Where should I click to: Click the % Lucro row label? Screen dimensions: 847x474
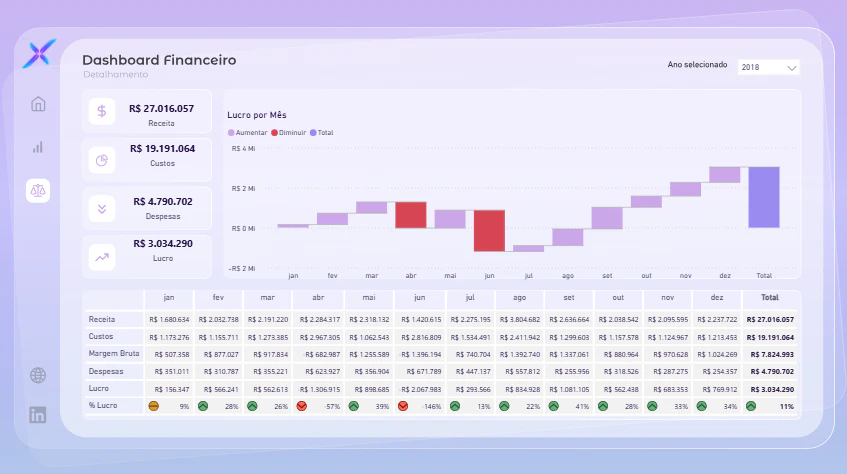(103, 405)
